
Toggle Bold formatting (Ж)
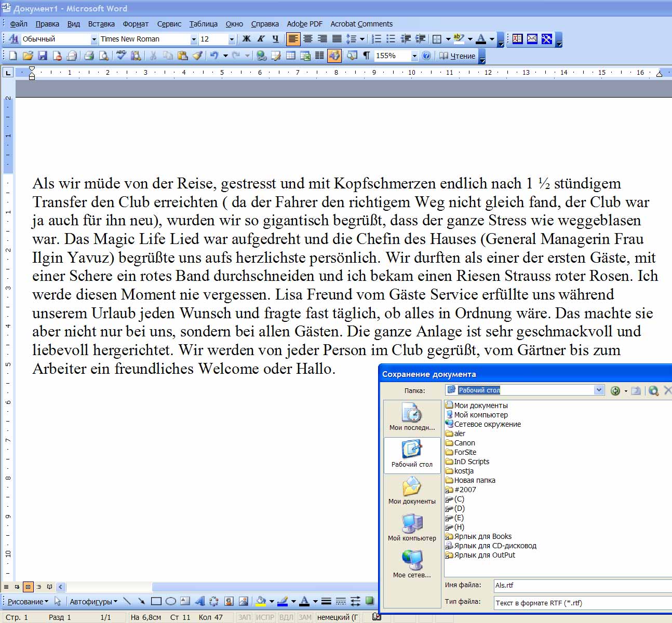pos(247,39)
